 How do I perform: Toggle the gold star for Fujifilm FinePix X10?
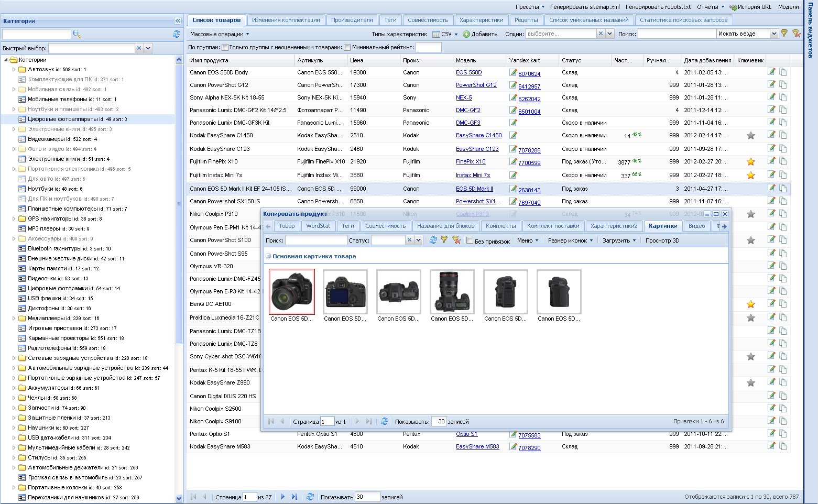coord(750,162)
